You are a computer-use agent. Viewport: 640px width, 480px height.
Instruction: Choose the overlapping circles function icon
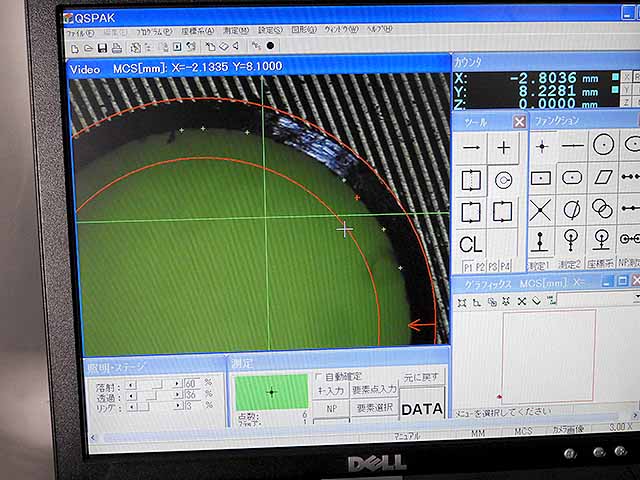point(602,209)
